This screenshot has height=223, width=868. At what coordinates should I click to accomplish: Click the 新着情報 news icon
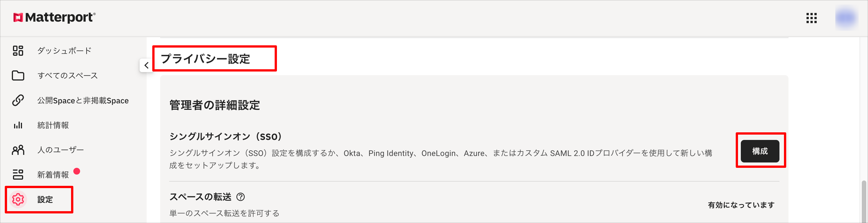[18, 175]
